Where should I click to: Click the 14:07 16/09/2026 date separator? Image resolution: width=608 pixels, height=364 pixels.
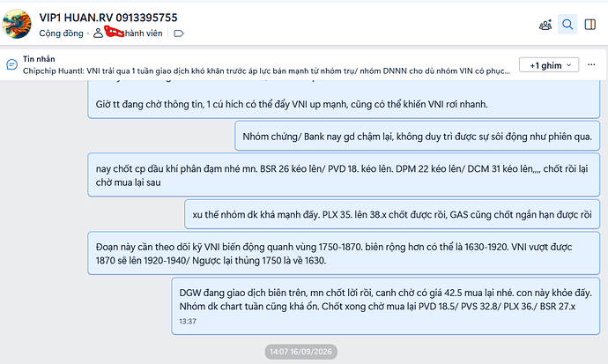point(300,352)
